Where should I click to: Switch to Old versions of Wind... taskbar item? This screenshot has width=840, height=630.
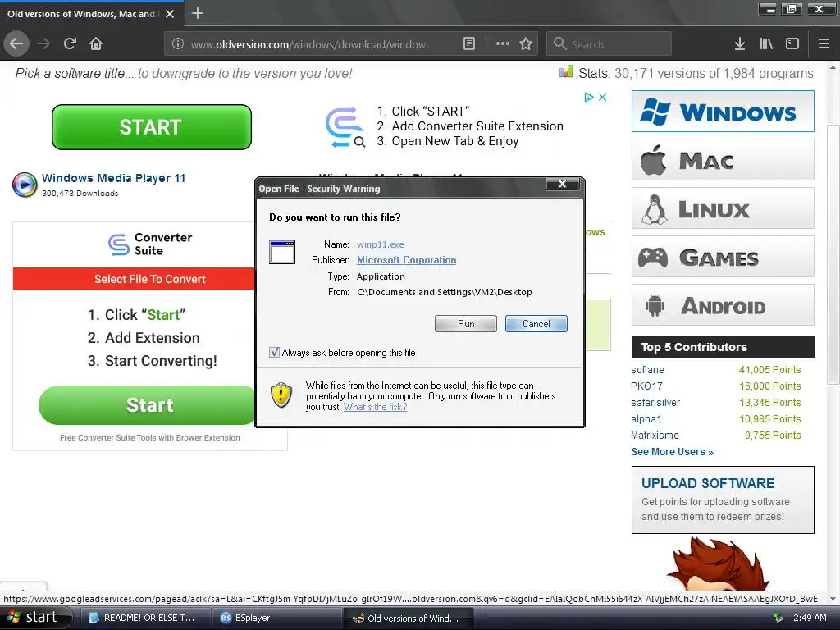coord(408,618)
